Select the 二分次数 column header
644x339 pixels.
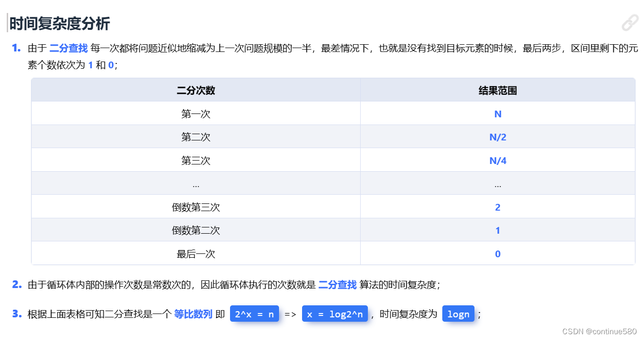click(196, 90)
